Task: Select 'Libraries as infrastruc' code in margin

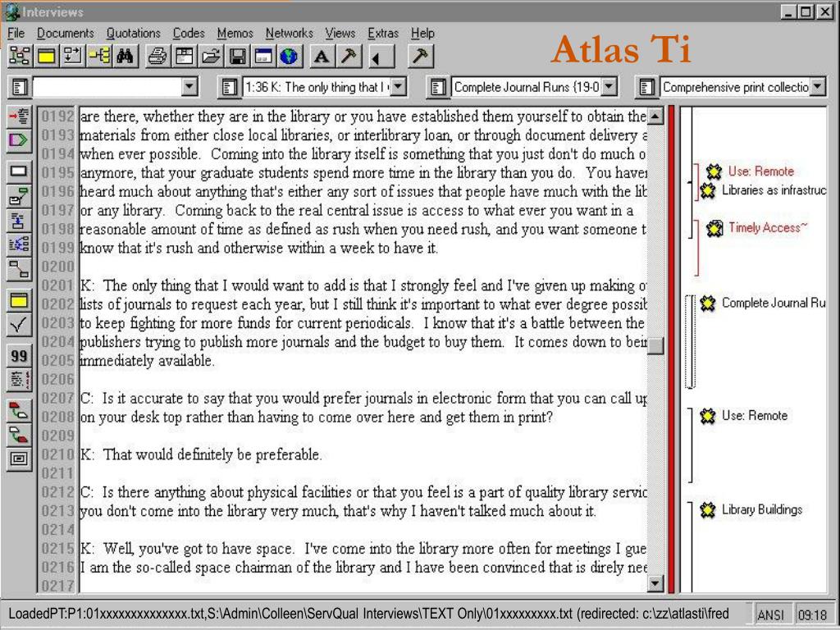Action: pos(774,190)
